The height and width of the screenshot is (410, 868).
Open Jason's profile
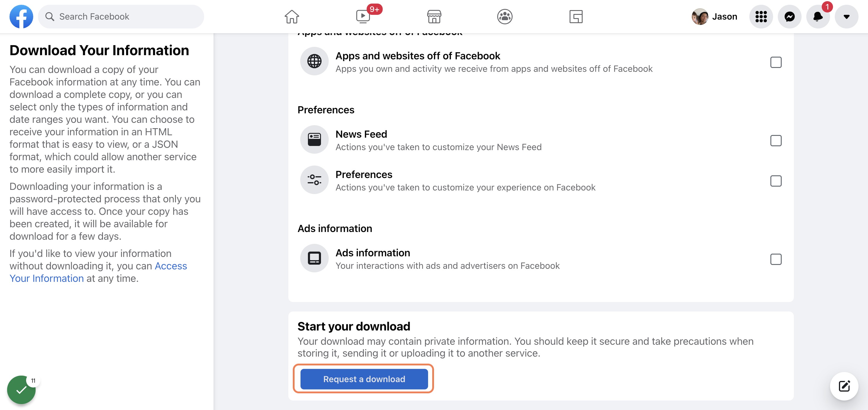(714, 17)
